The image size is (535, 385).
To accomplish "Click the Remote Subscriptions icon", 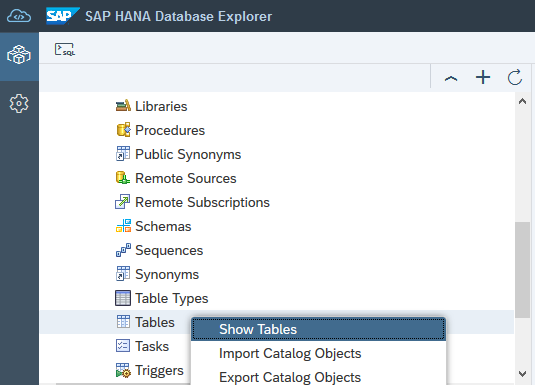I will [x=122, y=202].
